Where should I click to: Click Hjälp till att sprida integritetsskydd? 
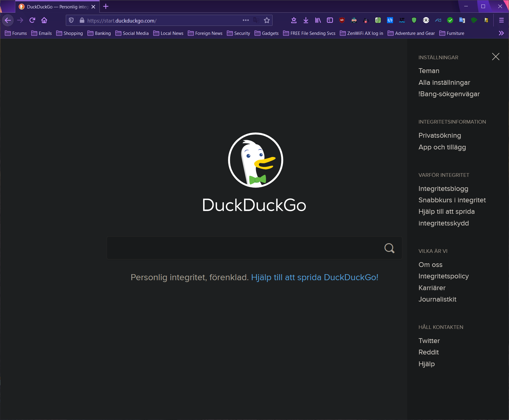point(447,217)
